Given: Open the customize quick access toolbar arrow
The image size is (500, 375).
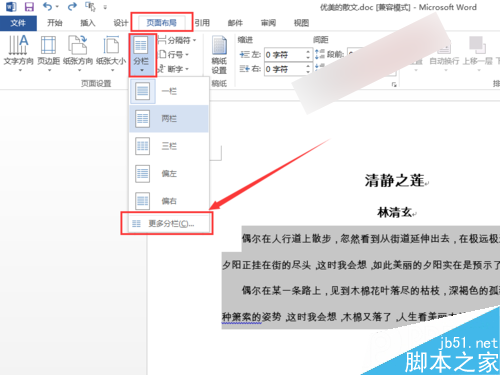Looking at the screenshot, I should coord(105,7).
